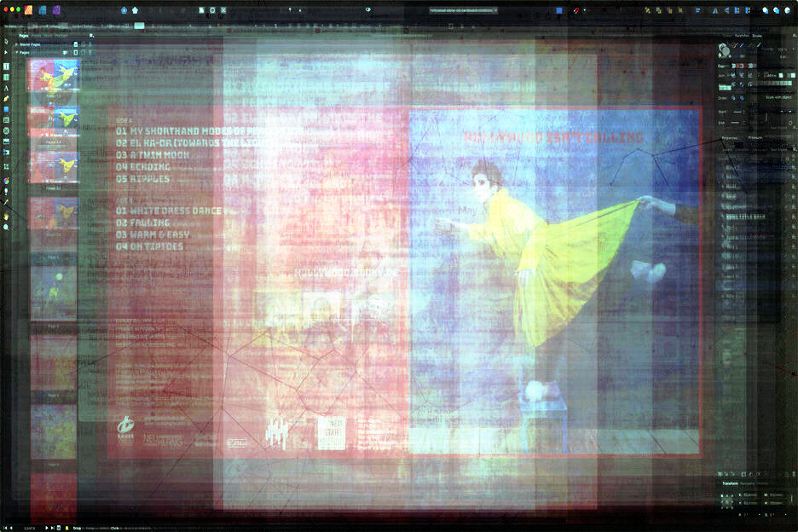The width and height of the screenshot is (798, 532).
Task: Select the topmost spread thumbnail in Pages panel
Action: 54,75
